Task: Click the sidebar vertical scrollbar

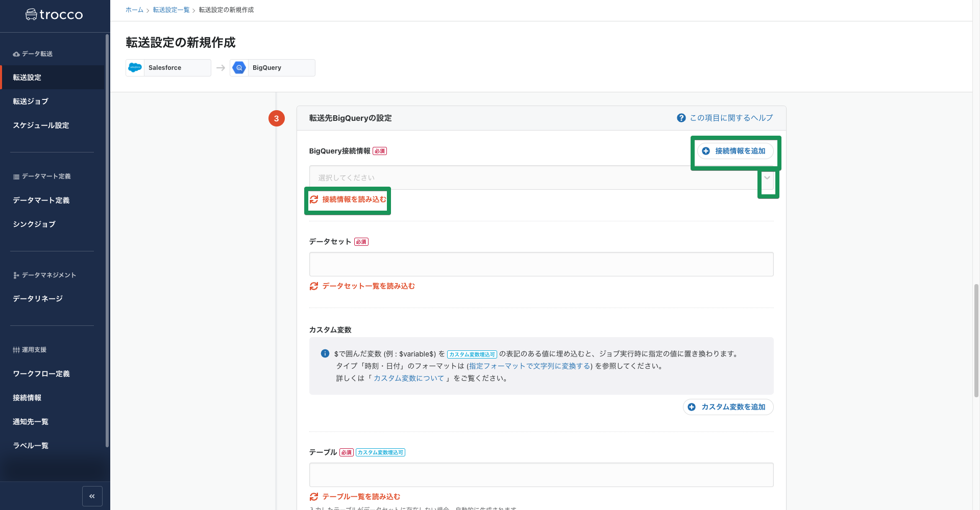Action: click(107, 240)
